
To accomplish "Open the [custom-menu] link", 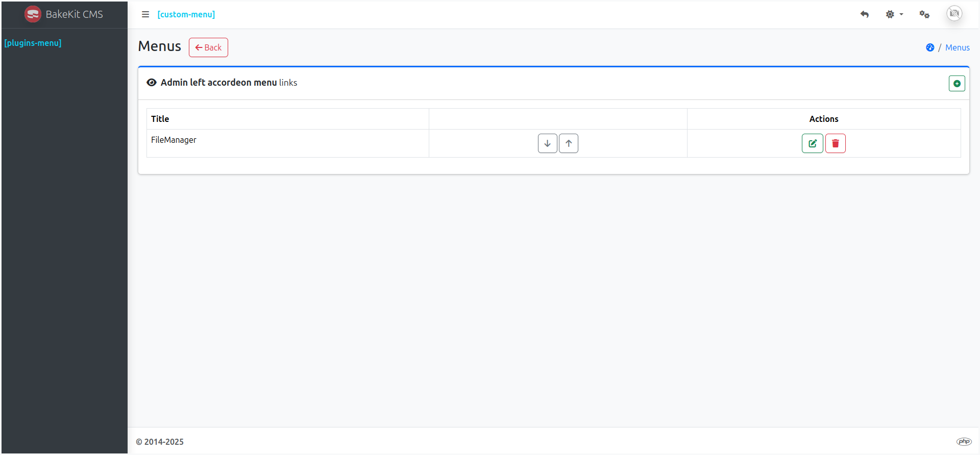I will 186,14.
